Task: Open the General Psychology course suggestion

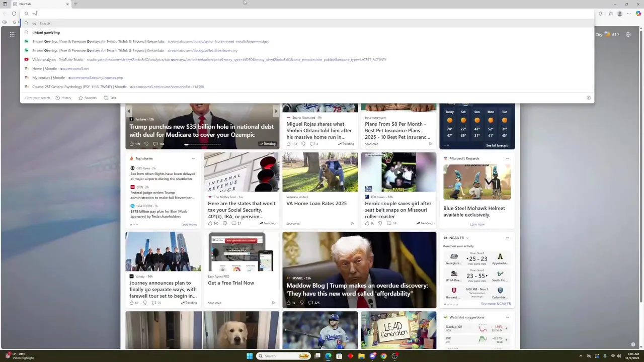Action: (307, 86)
